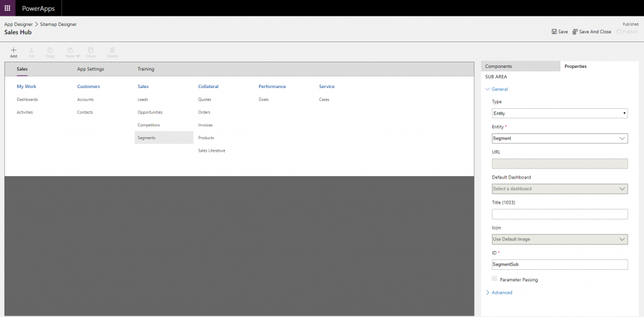This screenshot has height=317, width=644.
Task: Click the Clone toolbar icon
Action: (x=91, y=50)
